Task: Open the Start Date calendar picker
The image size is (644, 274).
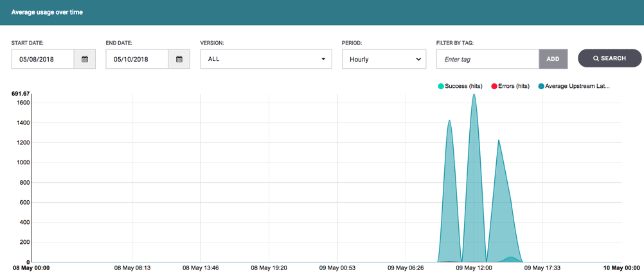Action: 85,59
